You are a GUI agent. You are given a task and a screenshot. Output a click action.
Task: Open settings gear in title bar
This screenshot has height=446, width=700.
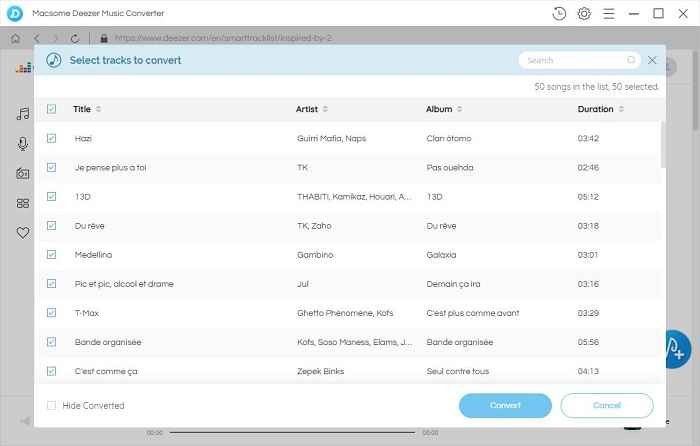coord(584,13)
